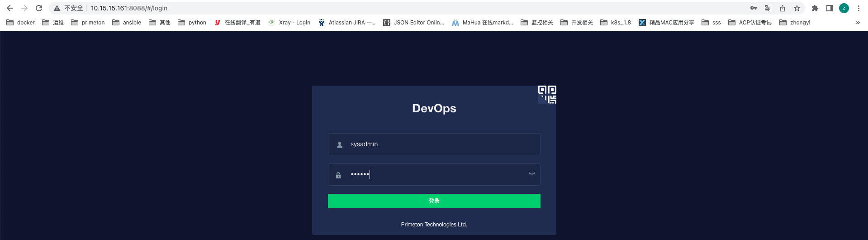Open the 在线翻译_有道 bookmark
The width and height of the screenshot is (868, 240).
[x=237, y=22]
